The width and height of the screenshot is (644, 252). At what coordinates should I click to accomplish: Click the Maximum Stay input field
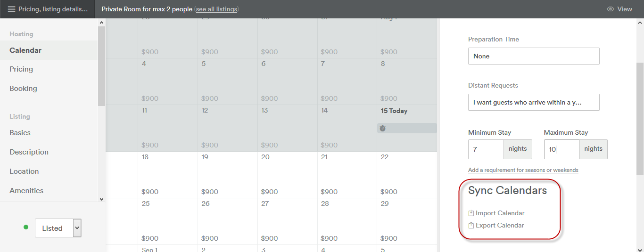[561, 149]
